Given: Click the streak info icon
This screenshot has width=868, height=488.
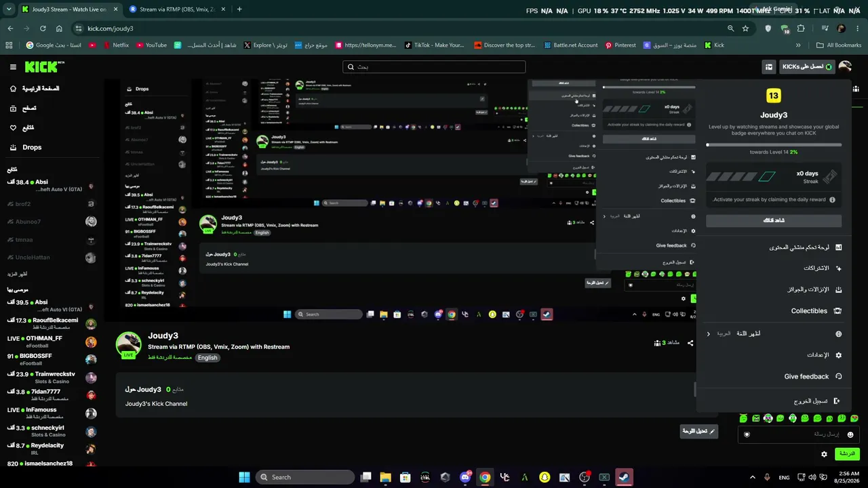Looking at the screenshot, I should click(833, 200).
